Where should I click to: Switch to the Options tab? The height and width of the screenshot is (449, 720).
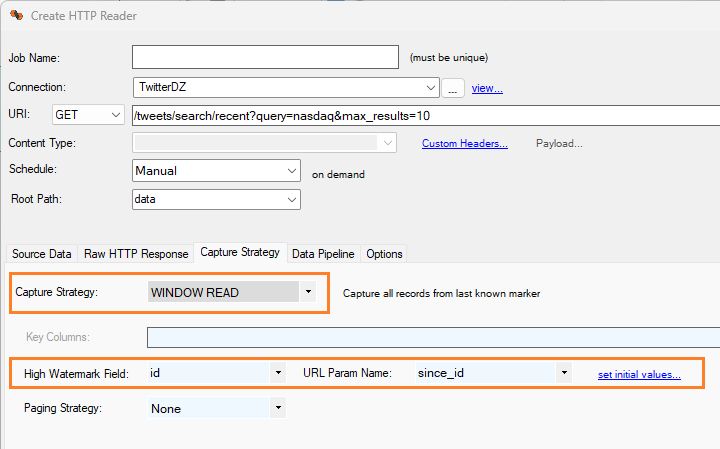[384, 254]
